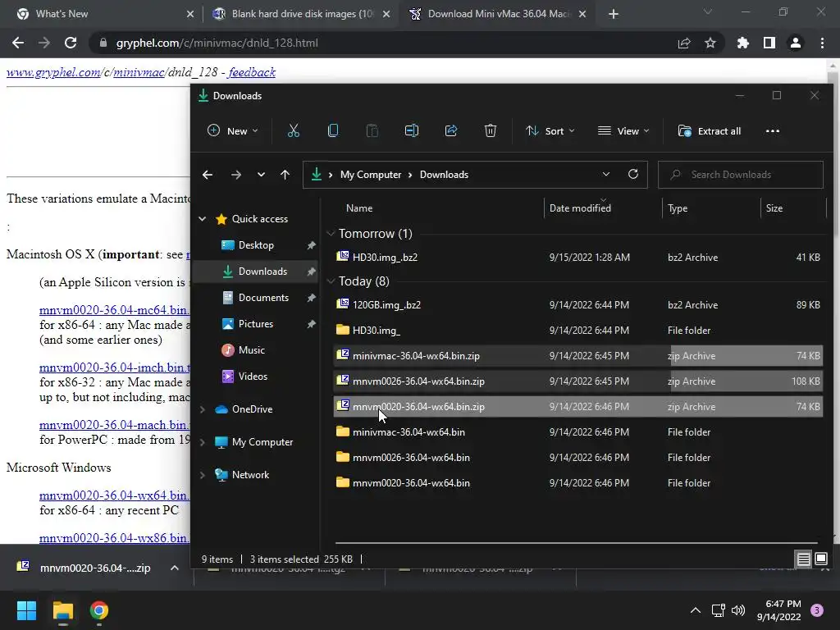
Task: Select the mnvm0026-36.04-wx64.bin folder
Action: (x=577, y=458)
